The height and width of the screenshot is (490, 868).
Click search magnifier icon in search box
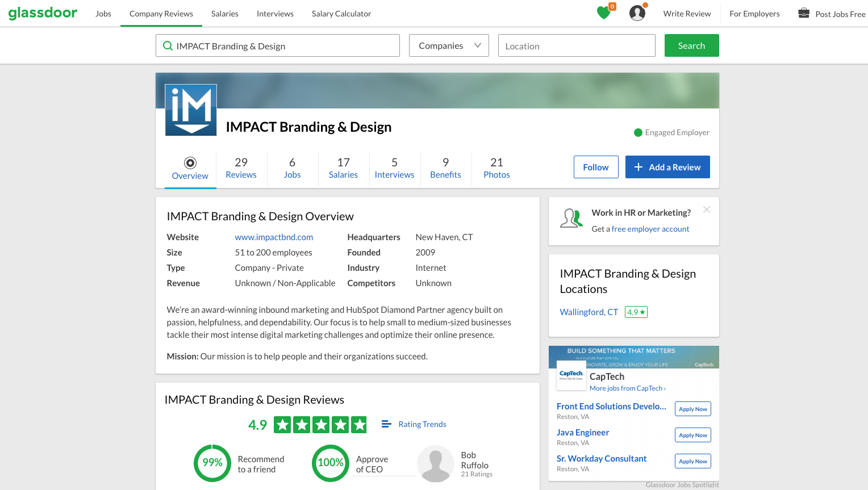[168, 46]
